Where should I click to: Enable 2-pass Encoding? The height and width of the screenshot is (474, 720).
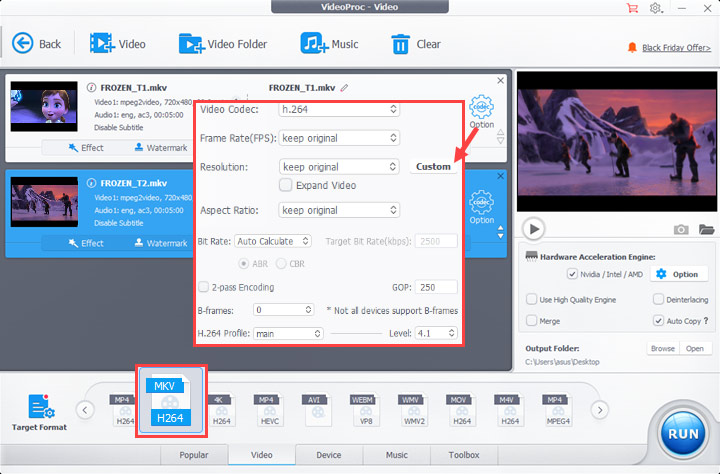(x=203, y=287)
